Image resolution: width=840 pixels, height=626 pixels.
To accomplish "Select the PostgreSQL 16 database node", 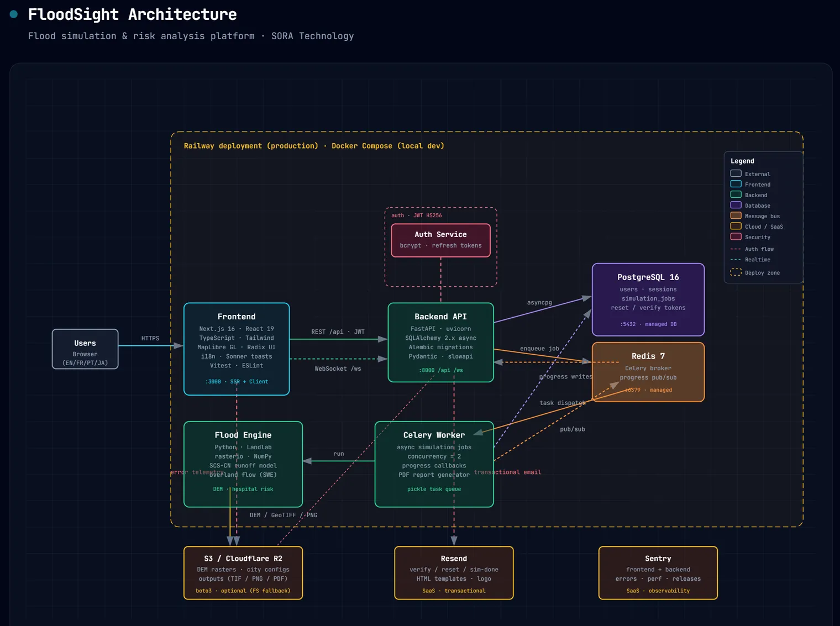I will tap(648, 299).
